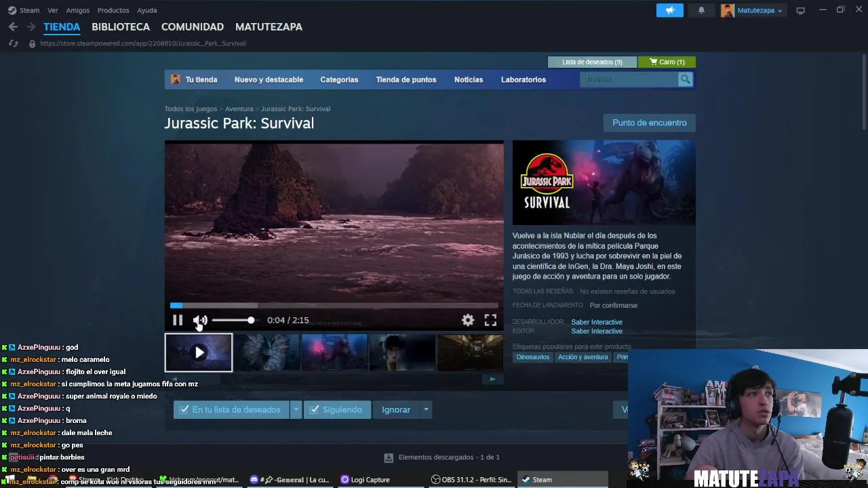Click the Ignorar button
Viewport: 868px width, 488px height.
396,409
